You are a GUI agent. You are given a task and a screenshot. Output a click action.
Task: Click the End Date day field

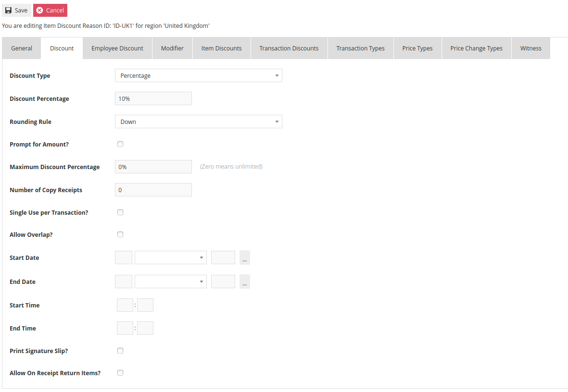124,282
